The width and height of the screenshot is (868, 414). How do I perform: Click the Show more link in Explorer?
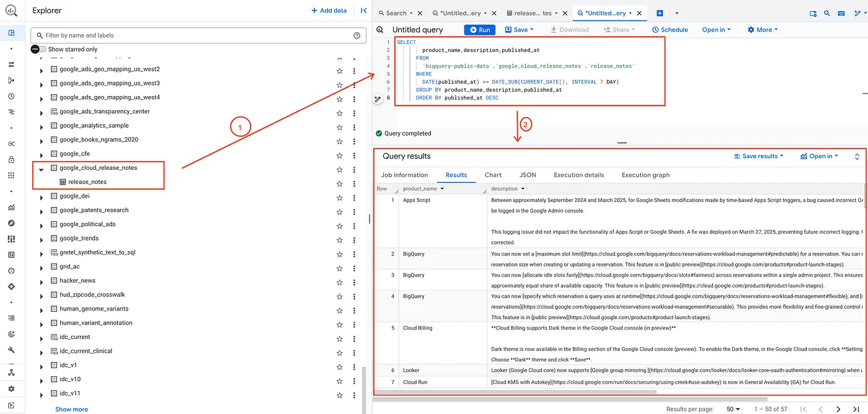71,409
